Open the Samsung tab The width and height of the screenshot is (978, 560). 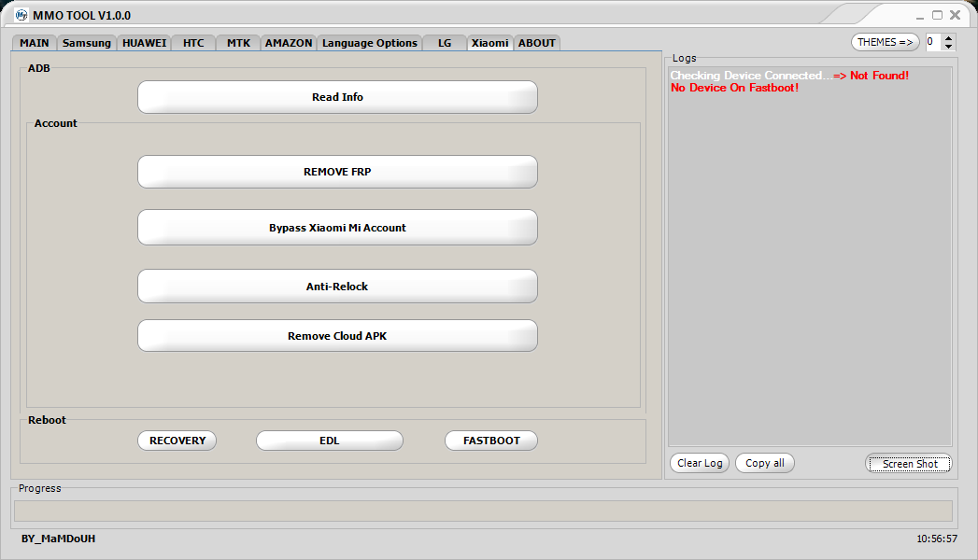tap(87, 43)
